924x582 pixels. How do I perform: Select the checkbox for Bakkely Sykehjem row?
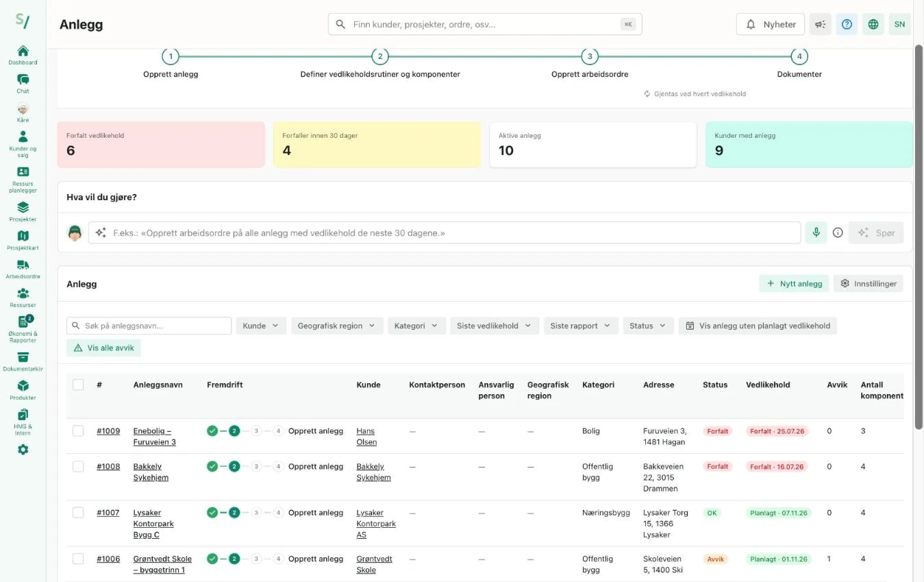78,466
